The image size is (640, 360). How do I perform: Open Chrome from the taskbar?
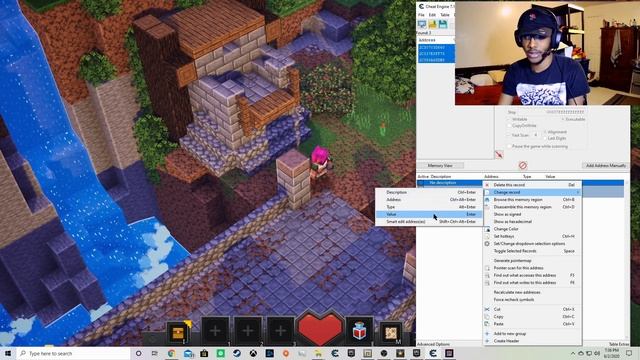tap(171, 353)
